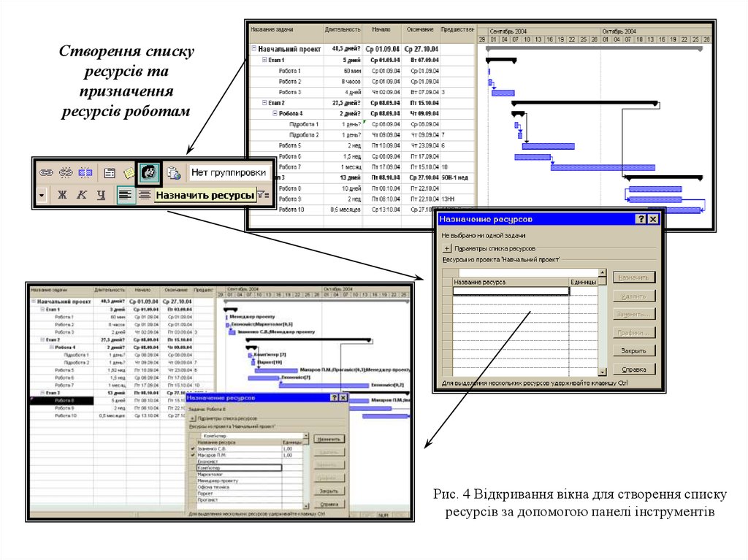Click scroll down arrow in large dialog list
This screenshot has height=560, width=748.
pyautogui.click(x=603, y=372)
